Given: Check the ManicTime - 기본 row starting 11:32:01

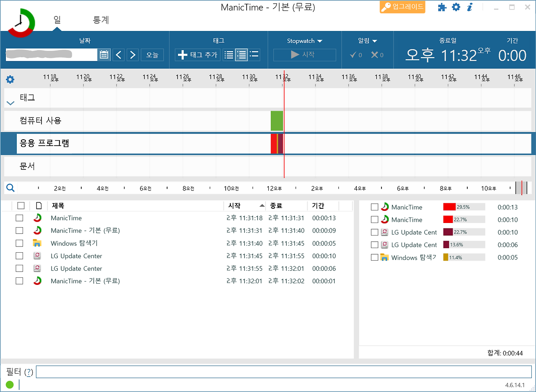Looking at the screenshot, I should (19, 281).
